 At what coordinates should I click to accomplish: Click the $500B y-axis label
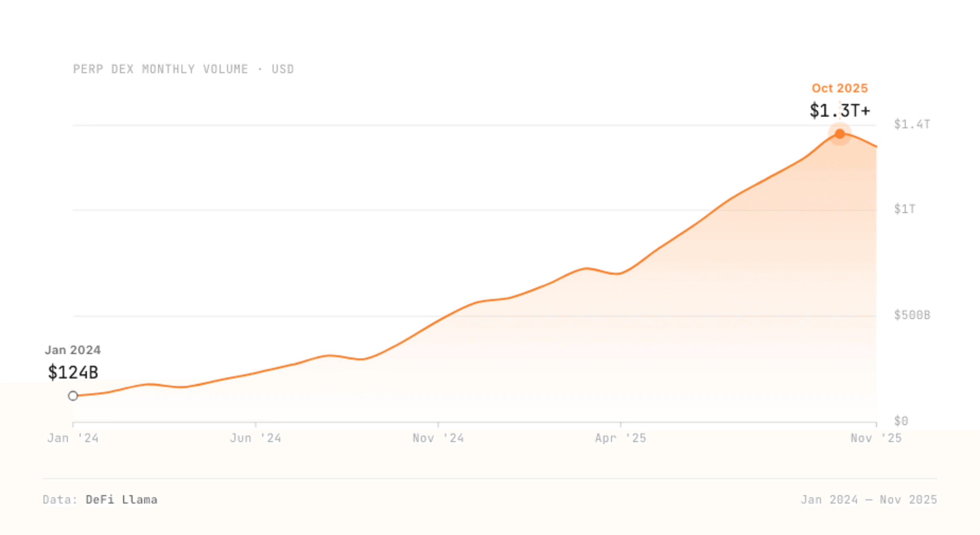click(912, 315)
